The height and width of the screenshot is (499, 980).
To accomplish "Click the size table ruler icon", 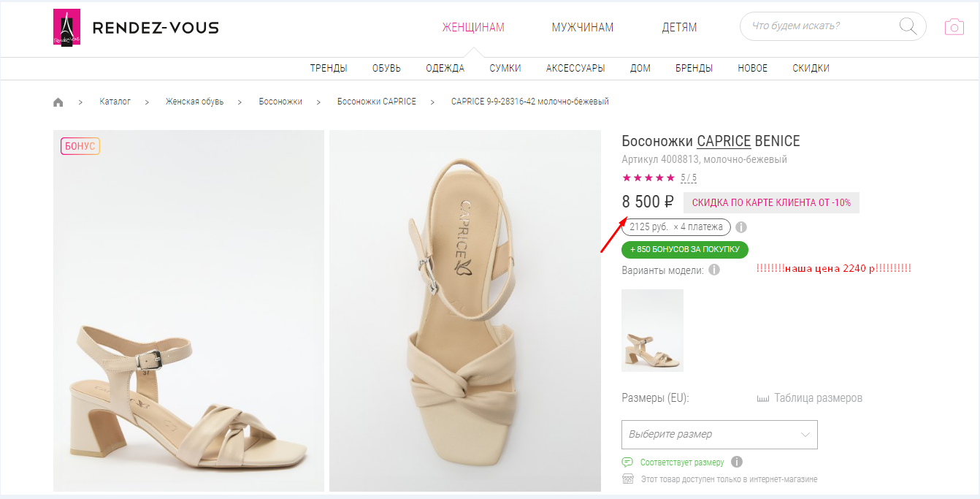I will pyautogui.click(x=763, y=399).
